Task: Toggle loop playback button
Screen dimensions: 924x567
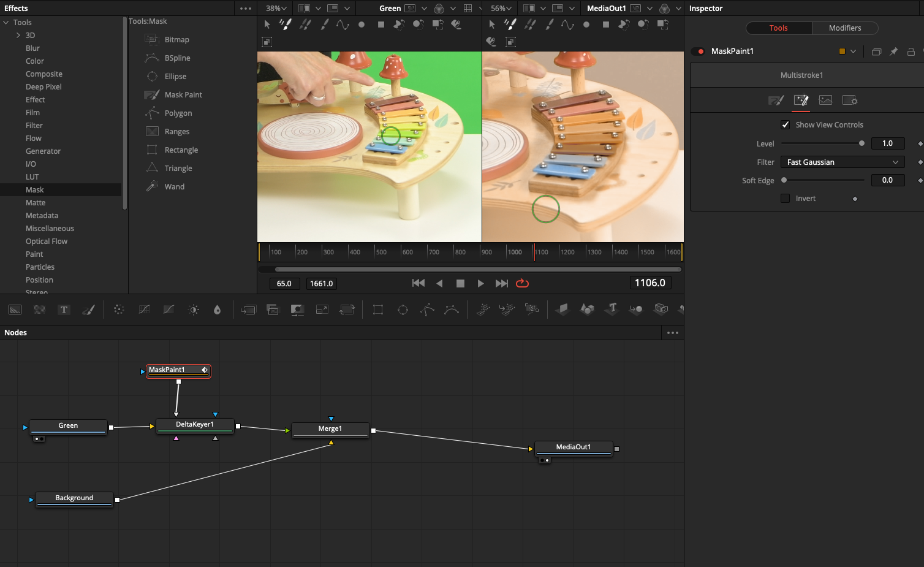Action: (x=522, y=283)
